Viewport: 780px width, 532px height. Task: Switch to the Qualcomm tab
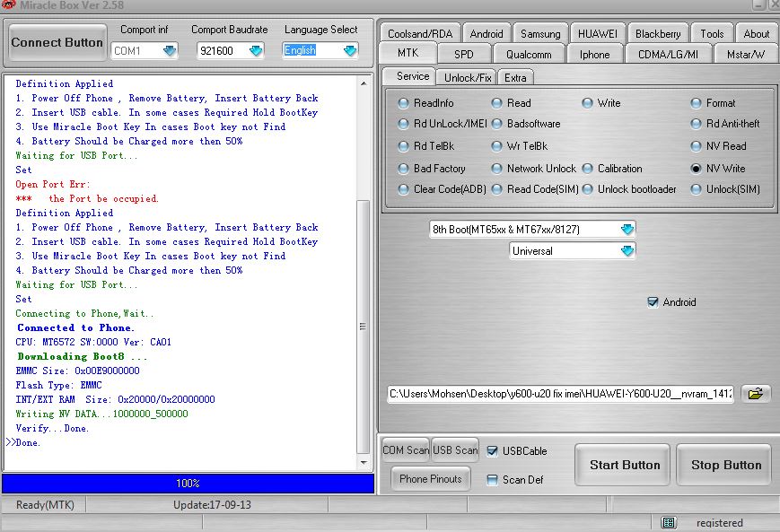[529, 54]
